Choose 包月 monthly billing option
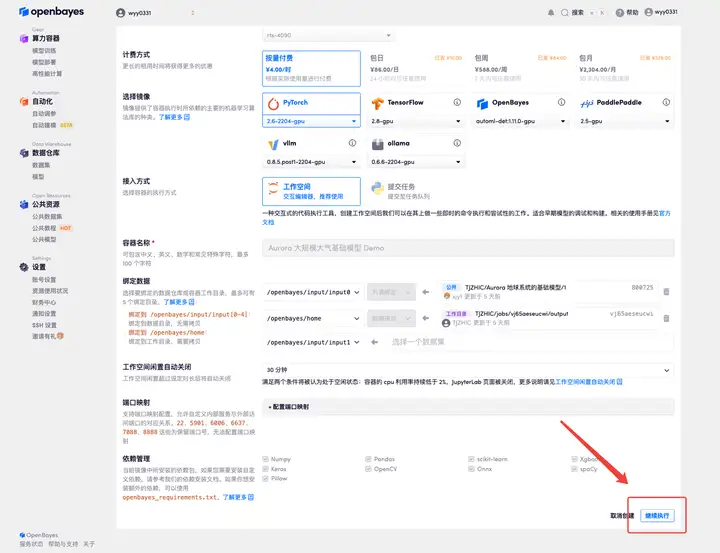This screenshot has width=720, height=553. click(x=625, y=68)
